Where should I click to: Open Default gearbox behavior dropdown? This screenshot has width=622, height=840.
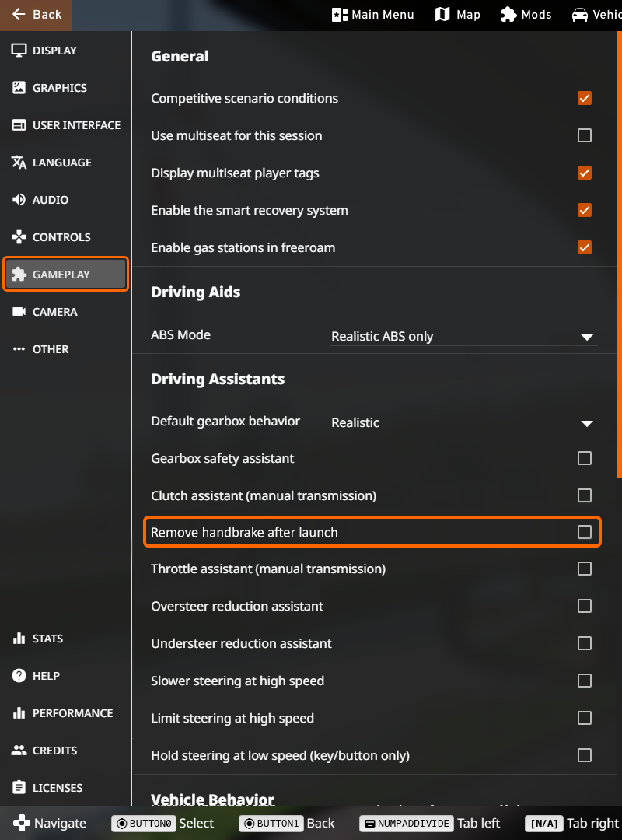(463, 422)
